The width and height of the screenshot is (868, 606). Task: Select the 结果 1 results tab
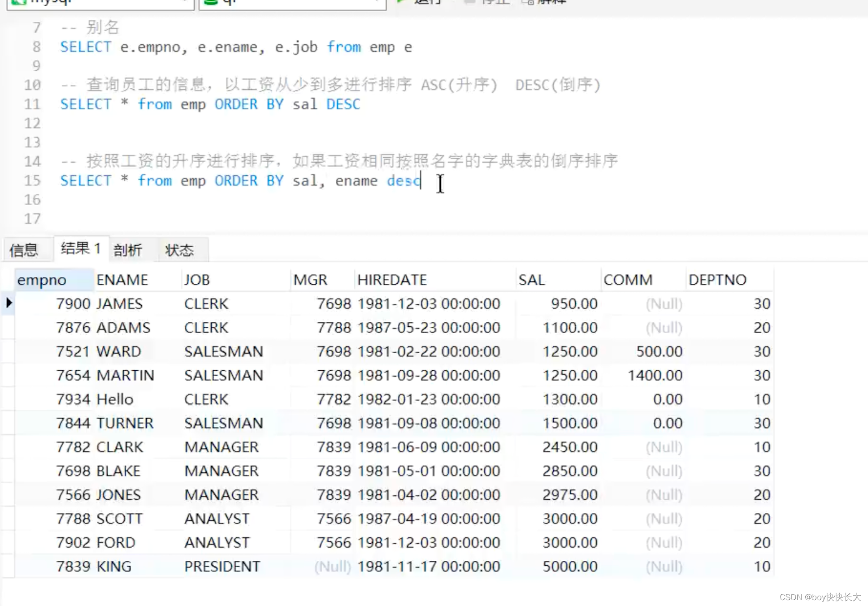pyautogui.click(x=80, y=248)
